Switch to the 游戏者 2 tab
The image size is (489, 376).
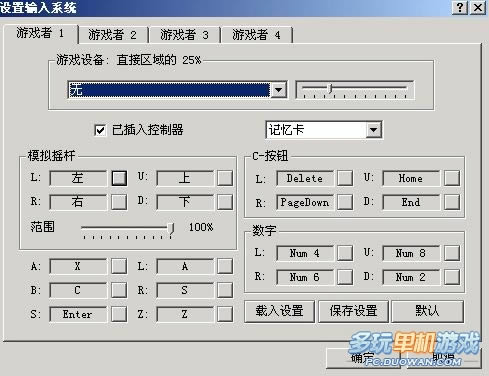pyautogui.click(x=113, y=35)
